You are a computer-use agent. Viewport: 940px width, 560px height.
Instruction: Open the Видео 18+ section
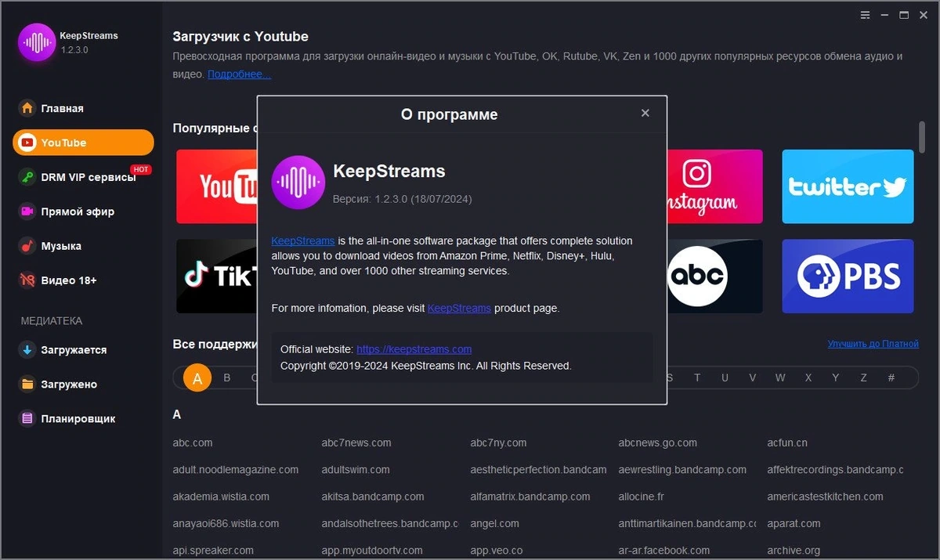click(83, 280)
